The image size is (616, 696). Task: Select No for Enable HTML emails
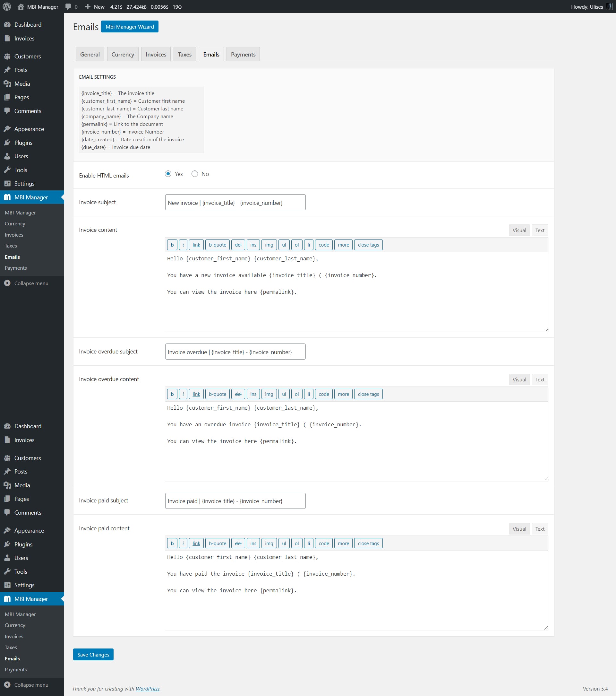pyautogui.click(x=195, y=174)
